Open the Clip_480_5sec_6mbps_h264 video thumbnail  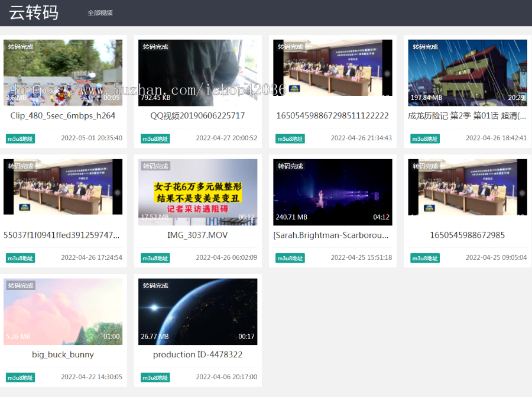click(63, 73)
